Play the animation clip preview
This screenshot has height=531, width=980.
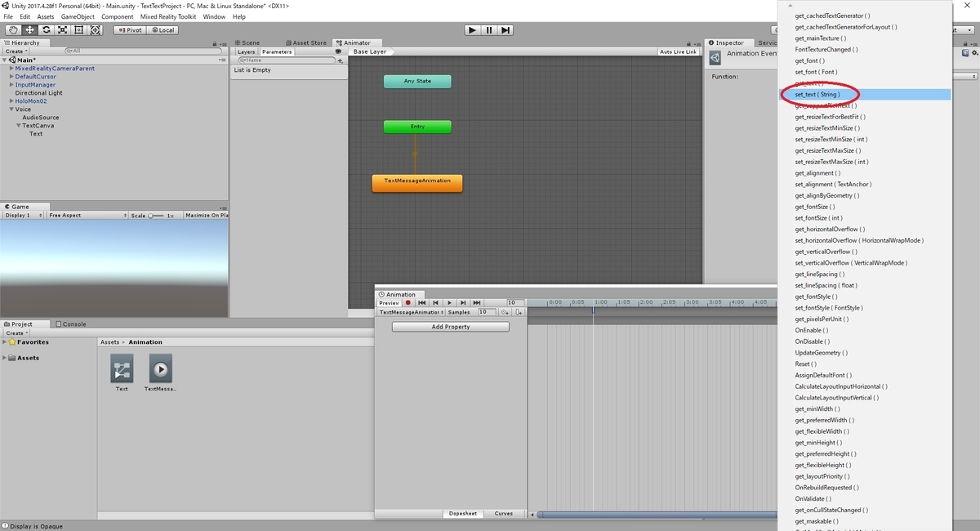(449, 302)
